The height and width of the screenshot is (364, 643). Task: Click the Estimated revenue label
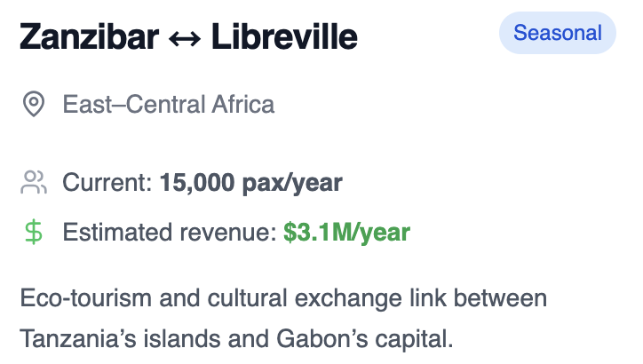point(170,233)
